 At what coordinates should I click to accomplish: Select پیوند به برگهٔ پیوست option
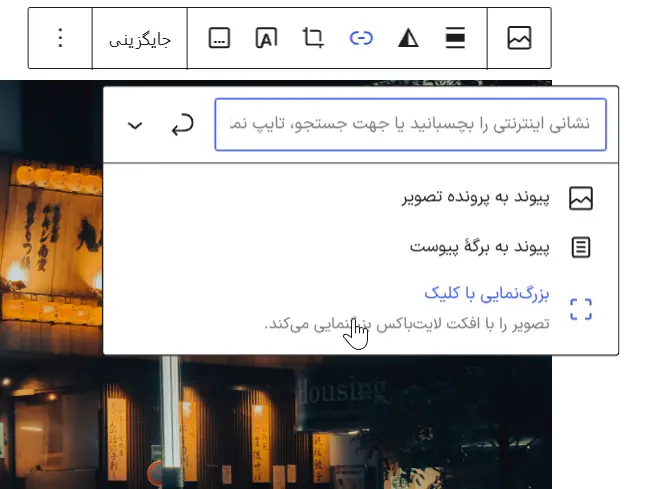(x=361, y=247)
